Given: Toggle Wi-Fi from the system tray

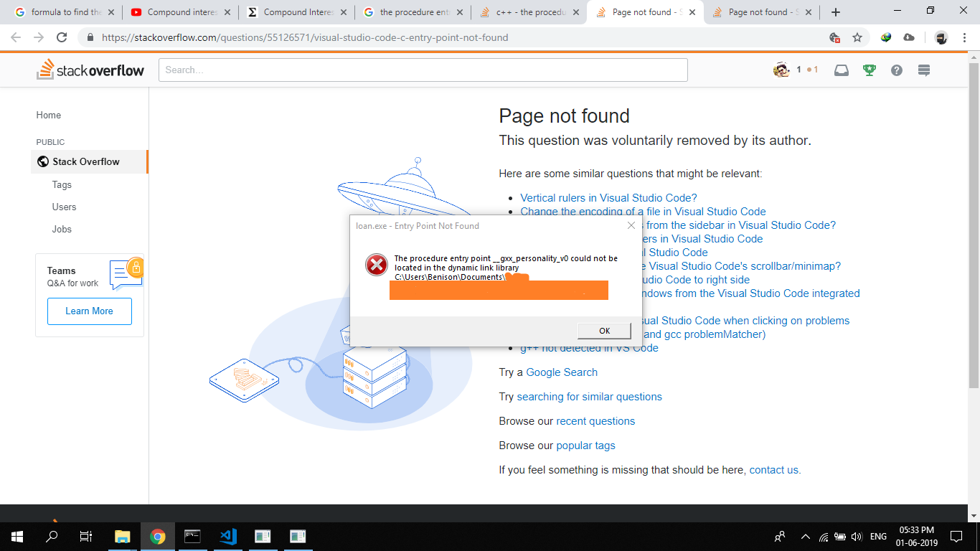Looking at the screenshot, I should [822, 536].
